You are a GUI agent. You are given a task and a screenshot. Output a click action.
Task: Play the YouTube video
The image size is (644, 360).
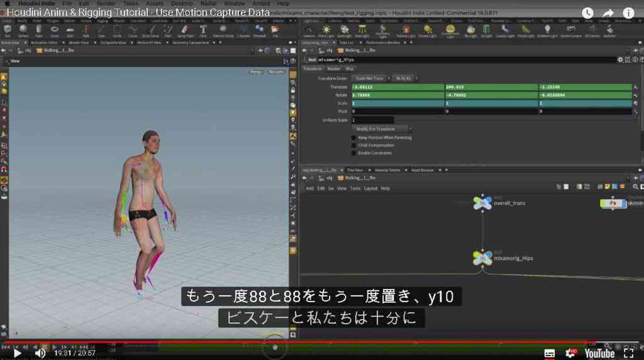tap(17, 353)
